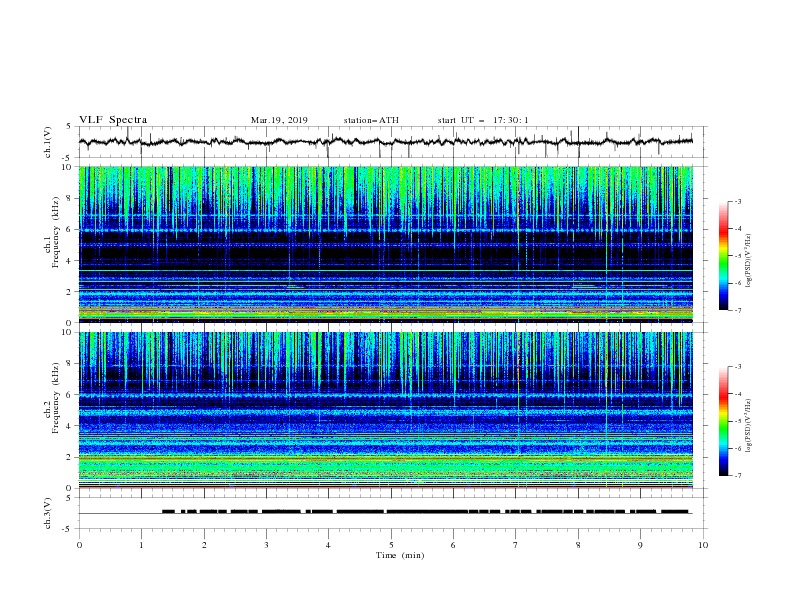Click the "-4" tick on lower colorbar

click(737, 394)
